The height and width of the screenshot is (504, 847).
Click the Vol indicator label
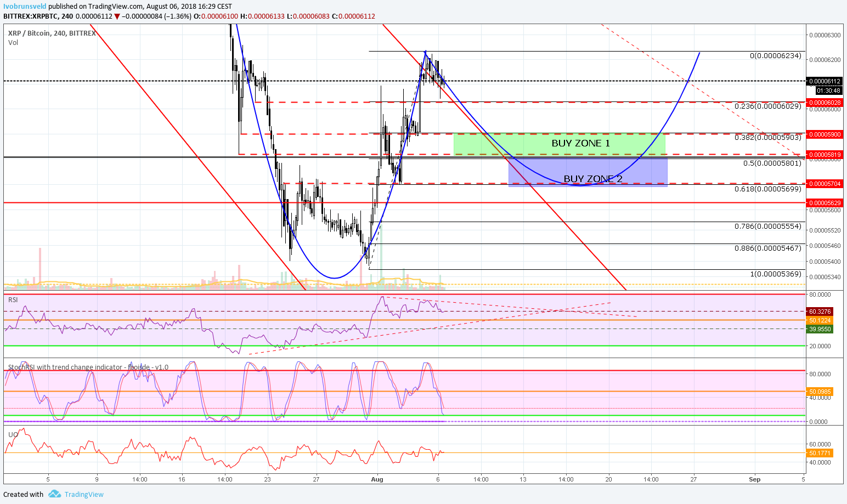[x=13, y=42]
